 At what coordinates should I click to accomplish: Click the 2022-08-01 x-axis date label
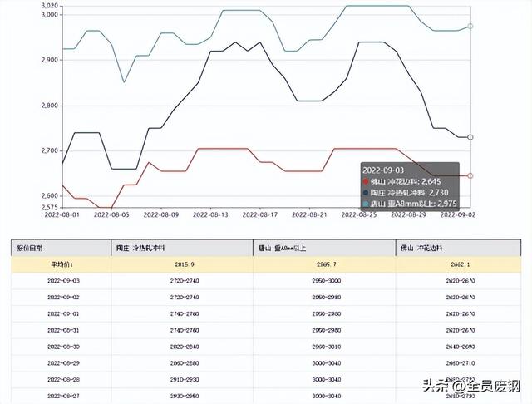click(x=62, y=214)
